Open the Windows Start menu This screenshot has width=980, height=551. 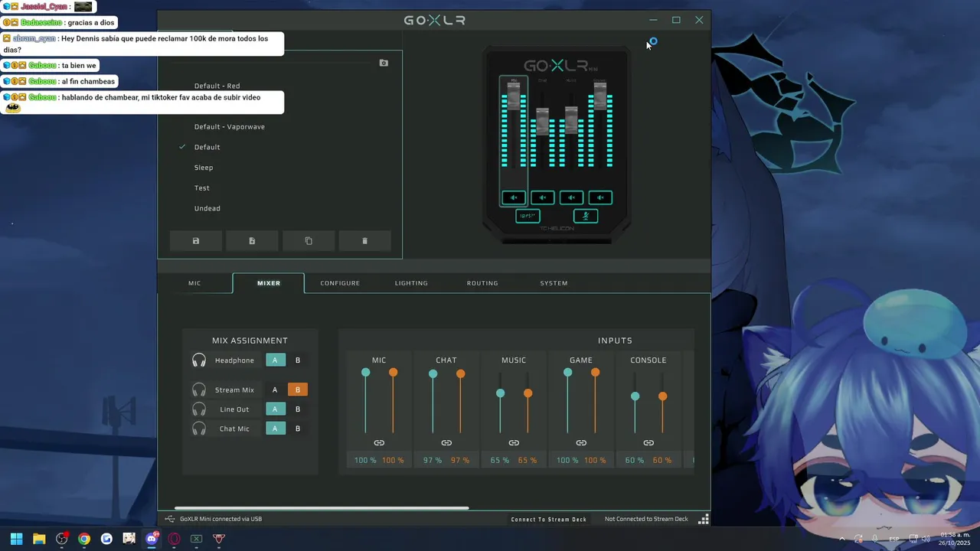pyautogui.click(x=17, y=539)
